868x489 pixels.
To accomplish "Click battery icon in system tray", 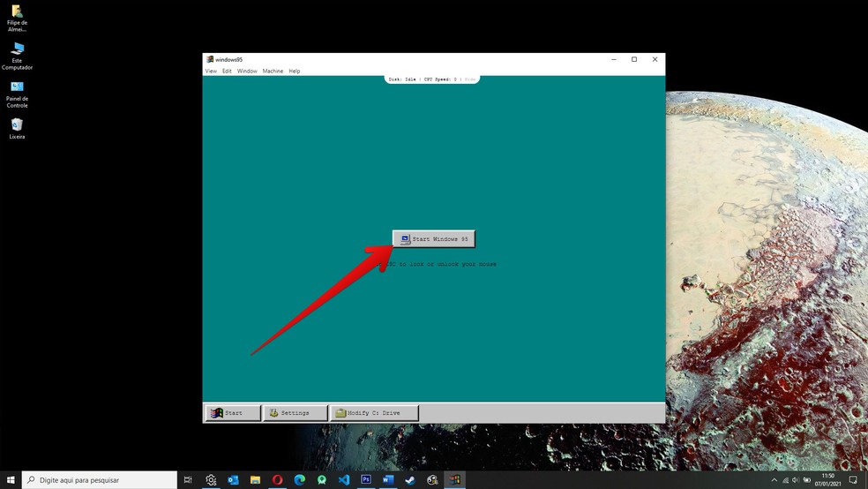I will point(806,480).
